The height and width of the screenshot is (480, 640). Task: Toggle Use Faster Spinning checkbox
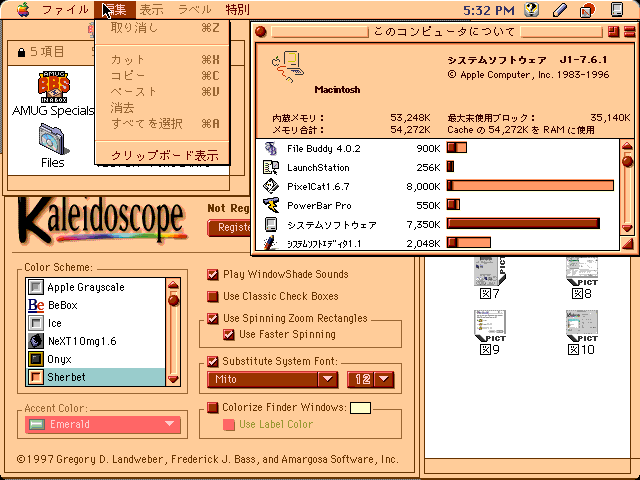[x=229, y=335]
